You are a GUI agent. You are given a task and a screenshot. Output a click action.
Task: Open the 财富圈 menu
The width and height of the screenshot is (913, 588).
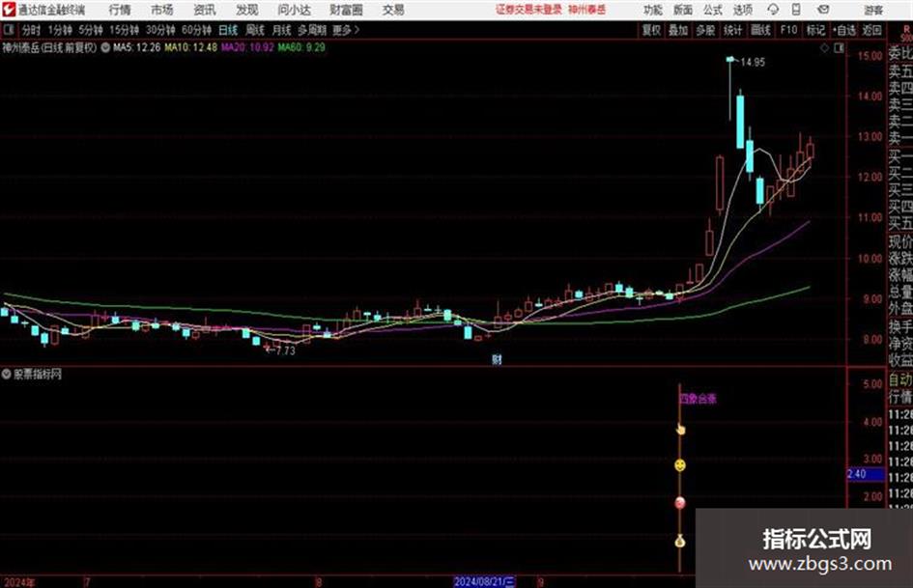tap(346, 10)
